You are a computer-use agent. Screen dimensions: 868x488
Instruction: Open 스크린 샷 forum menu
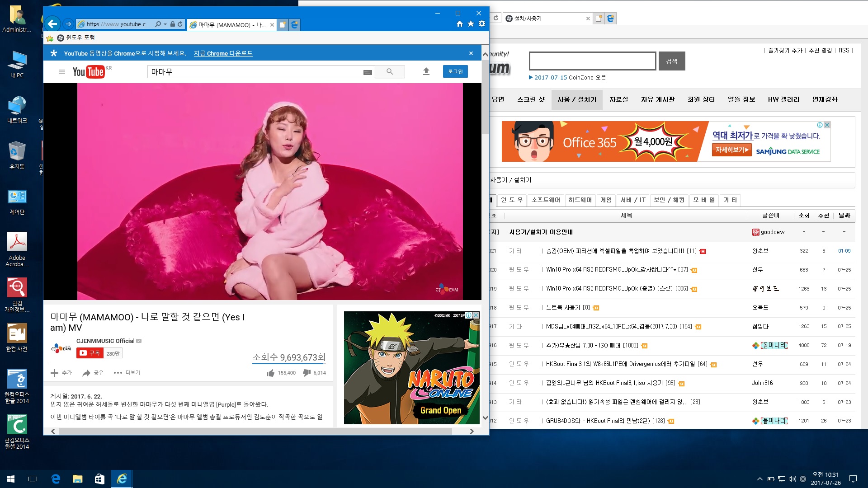[531, 99]
